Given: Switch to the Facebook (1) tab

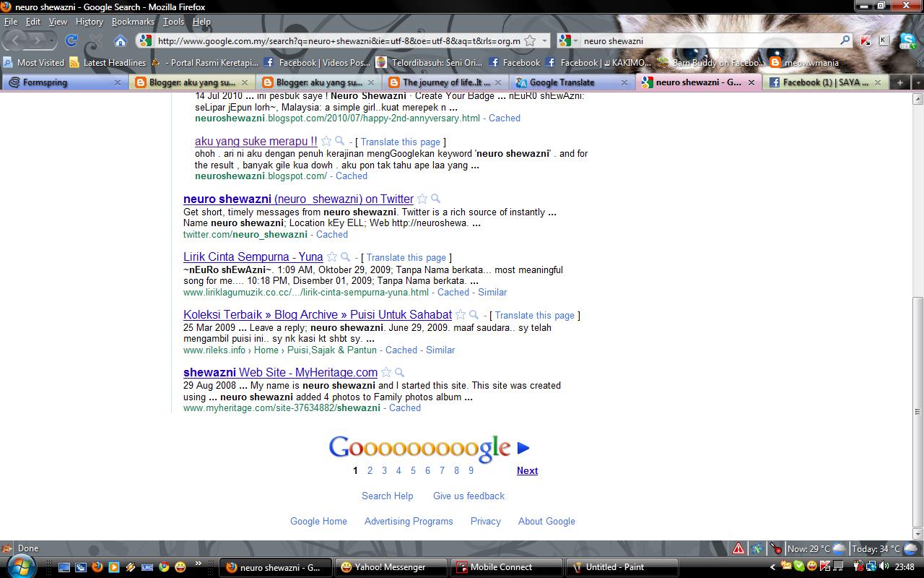Looking at the screenshot, I should (826, 82).
